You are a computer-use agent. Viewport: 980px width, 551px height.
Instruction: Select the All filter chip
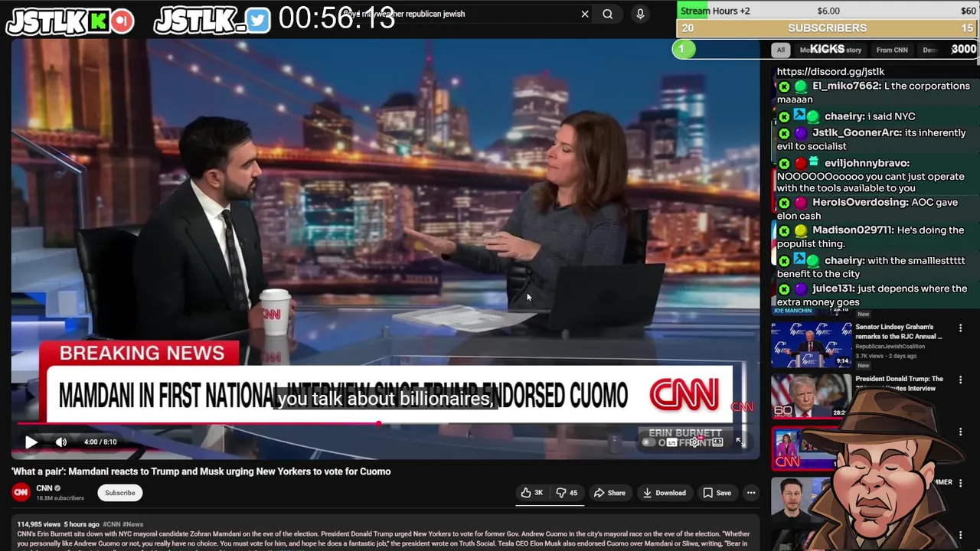[x=780, y=50]
